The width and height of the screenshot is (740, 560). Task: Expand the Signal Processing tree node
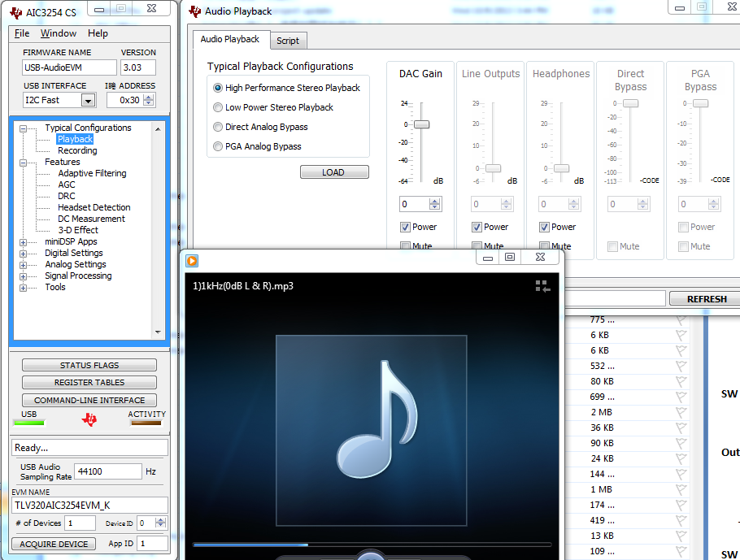[x=23, y=276]
